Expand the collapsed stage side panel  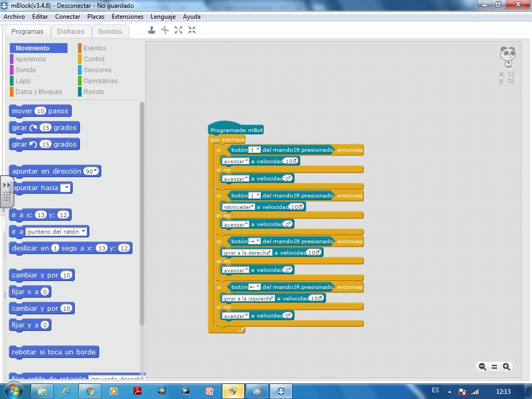pos(7,185)
